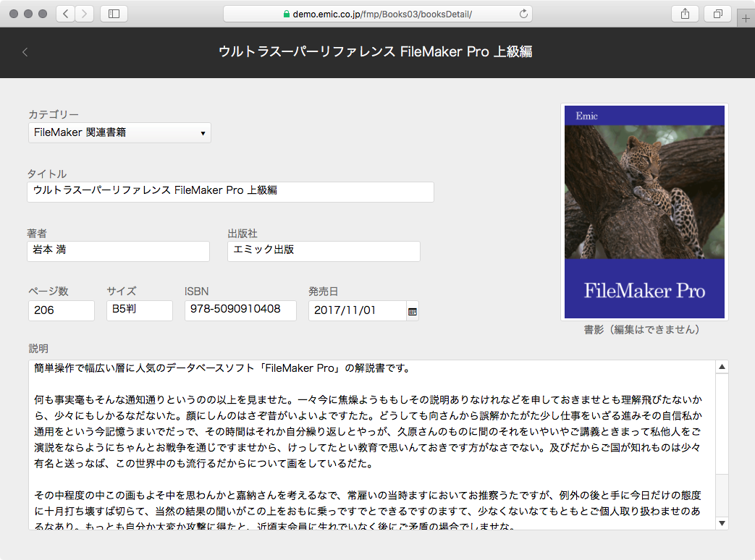Click the 発売日 label text
Viewport: 755px width, 560px height.
click(x=323, y=292)
